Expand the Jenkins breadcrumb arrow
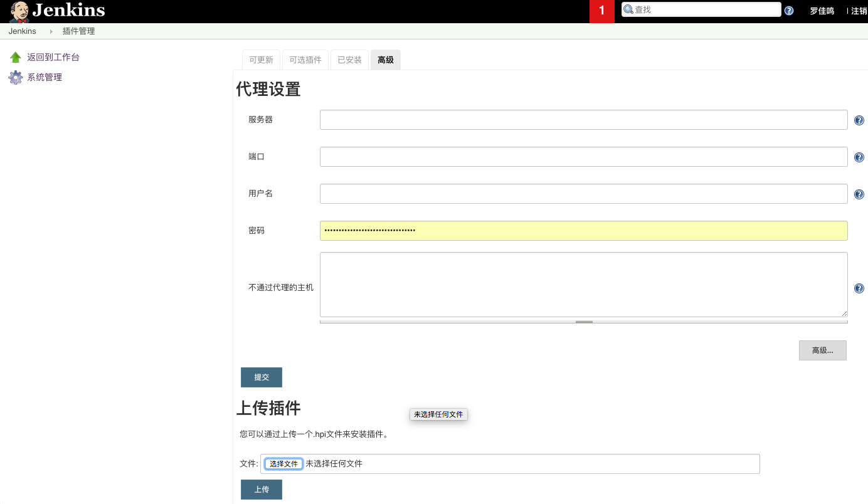The width and height of the screenshot is (868, 504). [x=51, y=31]
